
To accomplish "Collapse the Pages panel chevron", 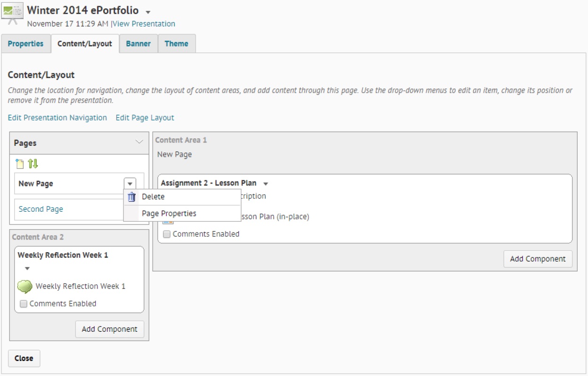I will tap(139, 142).
